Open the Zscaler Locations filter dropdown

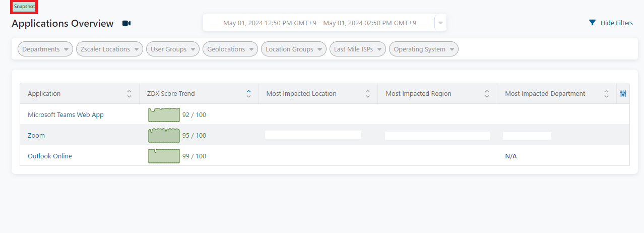click(109, 49)
